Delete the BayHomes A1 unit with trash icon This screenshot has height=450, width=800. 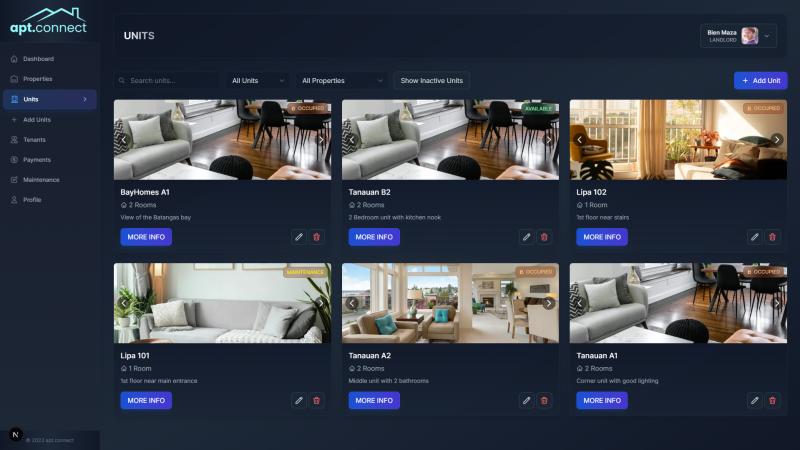point(316,237)
